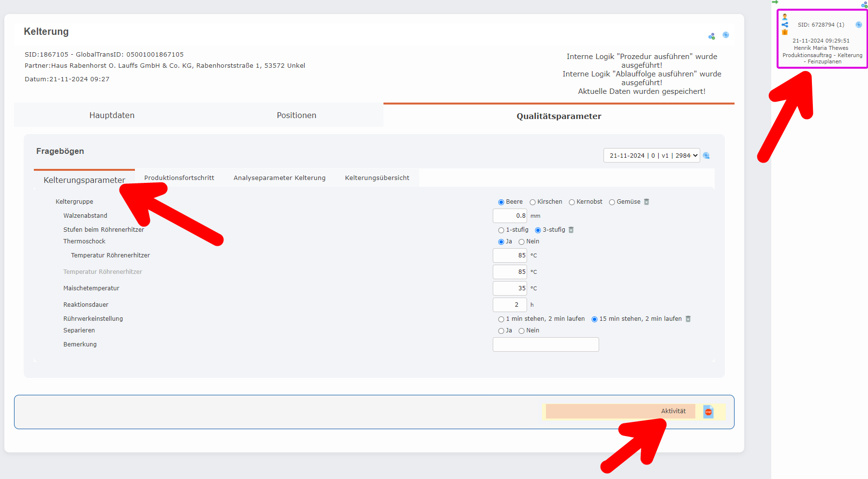
Task: Set Separieren to Ja
Action: [501, 330]
